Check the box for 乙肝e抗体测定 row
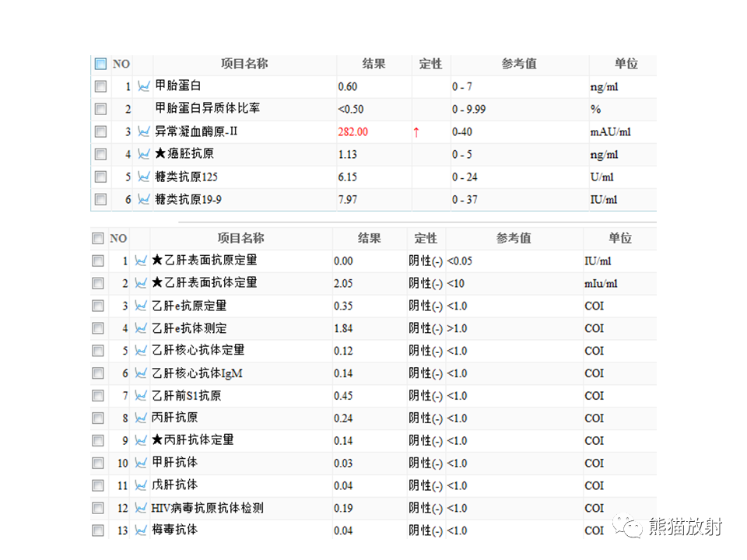Image resolution: width=747 pixels, height=560 pixels. pos(98,327)
